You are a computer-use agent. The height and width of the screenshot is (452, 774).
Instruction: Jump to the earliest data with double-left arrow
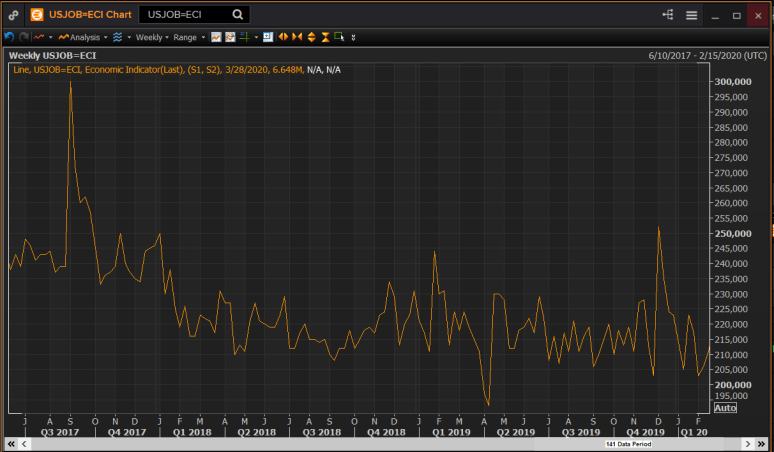point(11,443)
